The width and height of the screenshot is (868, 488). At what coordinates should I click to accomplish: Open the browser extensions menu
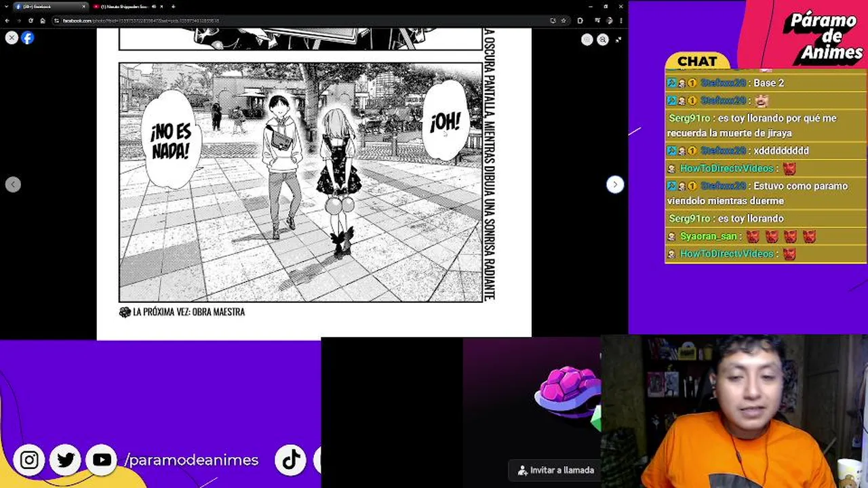580,20
